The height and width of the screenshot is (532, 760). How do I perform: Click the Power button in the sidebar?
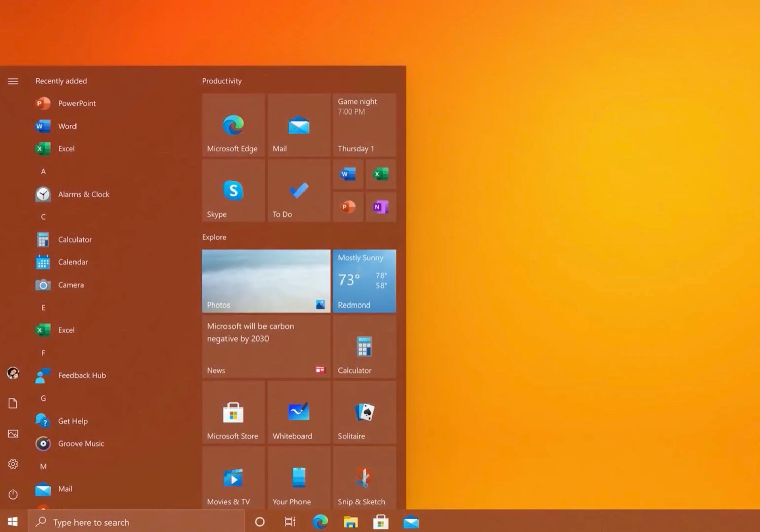tap(13, 495)
